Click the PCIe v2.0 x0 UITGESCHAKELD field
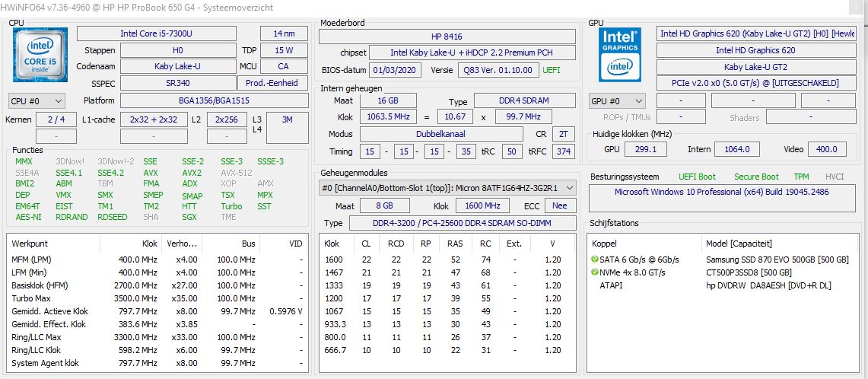The height and width of the screenshot is (379, 868). [755, 83]
